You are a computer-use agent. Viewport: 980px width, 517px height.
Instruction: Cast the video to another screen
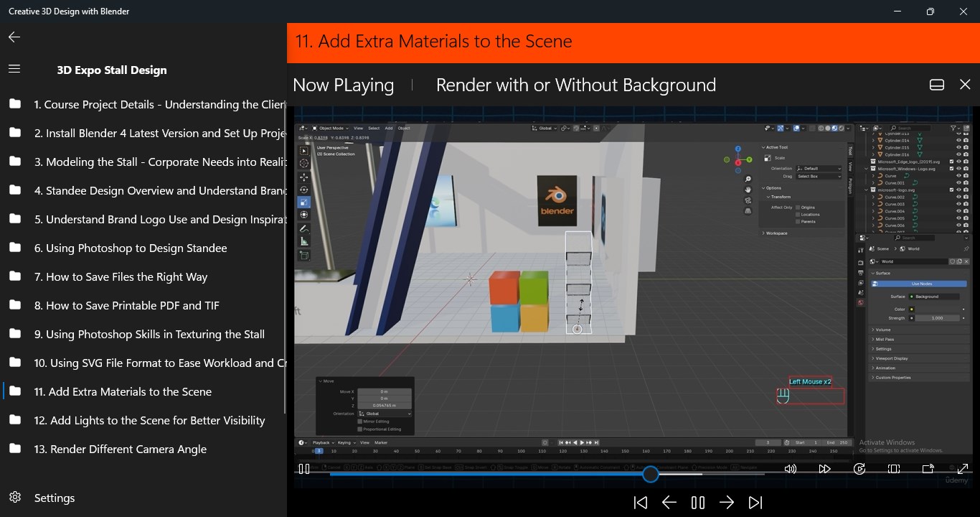point(928,468)
